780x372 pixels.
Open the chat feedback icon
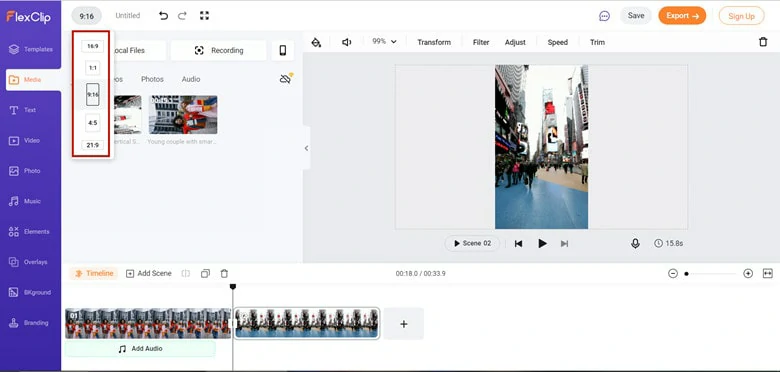tap(604, 16)
